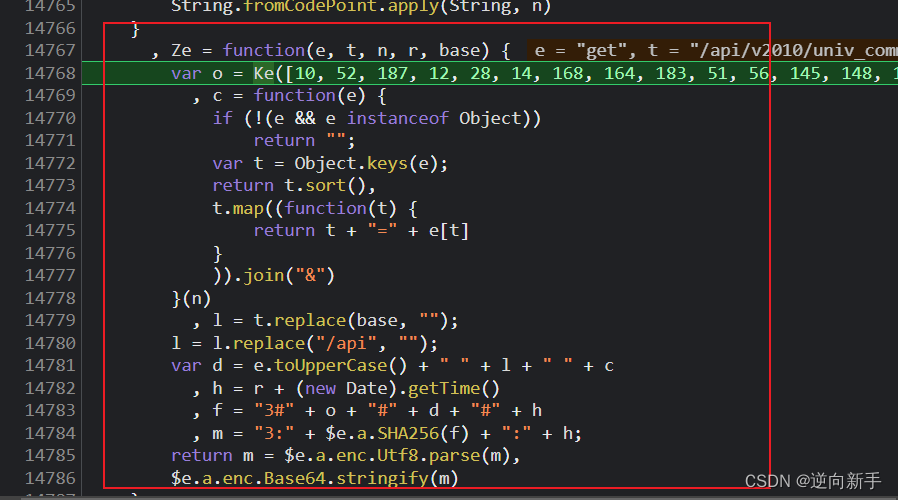
Task: Click line number 14772 in gutter
Action: 50,163
